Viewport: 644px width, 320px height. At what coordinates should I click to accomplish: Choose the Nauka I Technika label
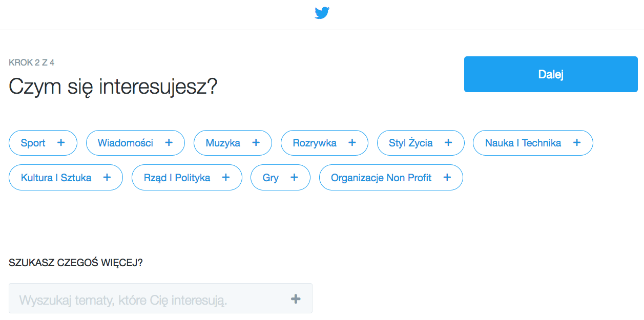click(x=523, y=143)
